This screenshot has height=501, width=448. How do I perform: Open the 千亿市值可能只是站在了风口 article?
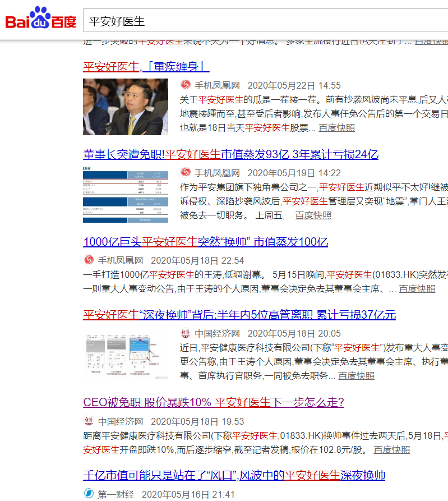(x=234, y=475)
